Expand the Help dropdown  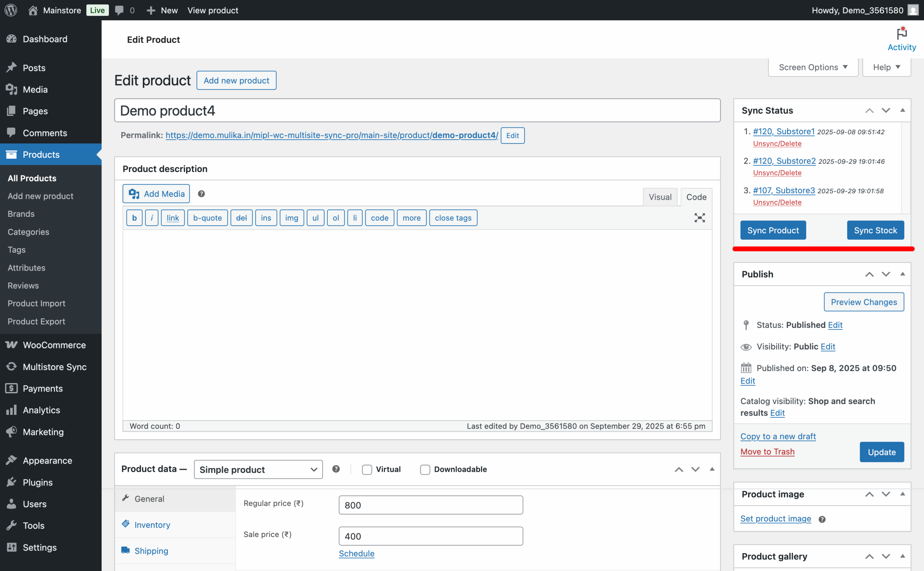[886, 67]
